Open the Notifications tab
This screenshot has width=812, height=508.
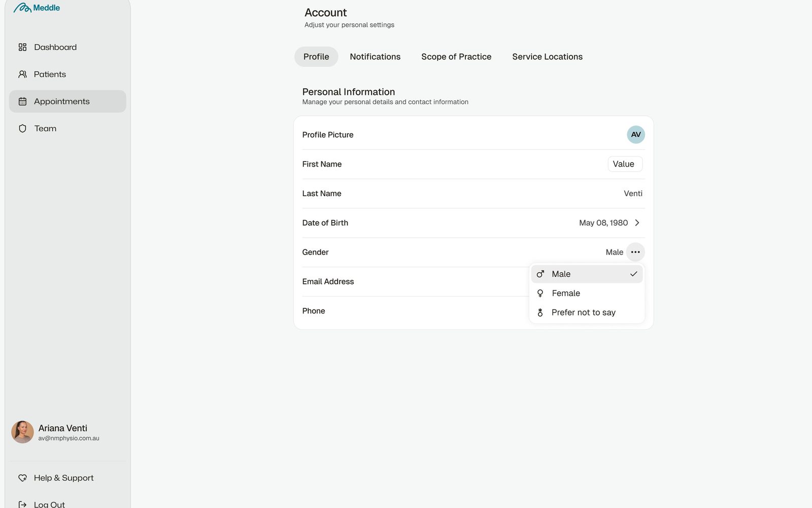[375, 57]
